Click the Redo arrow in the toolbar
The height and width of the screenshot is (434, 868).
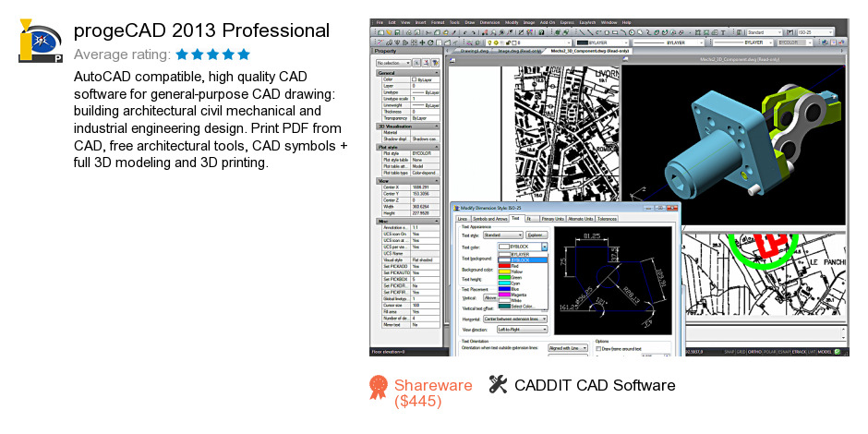(x=474, y=32)
